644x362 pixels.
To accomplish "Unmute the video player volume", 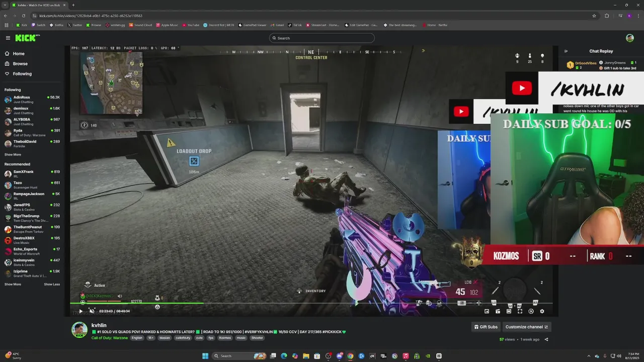I will 92,311.
